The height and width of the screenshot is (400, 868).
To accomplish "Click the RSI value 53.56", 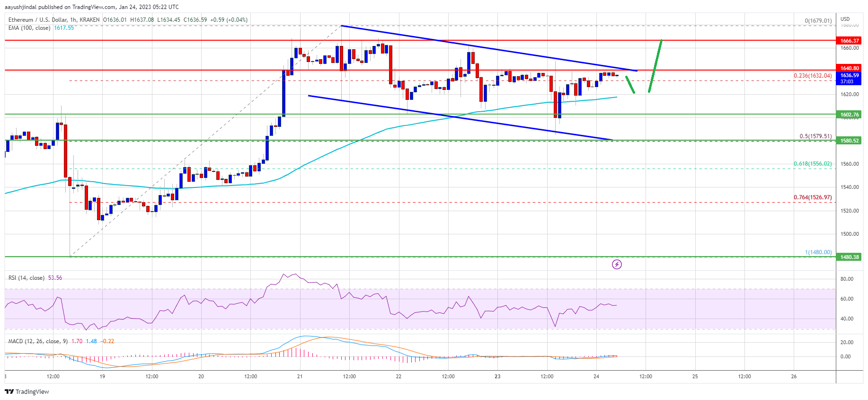I will (x=55, y=278).
